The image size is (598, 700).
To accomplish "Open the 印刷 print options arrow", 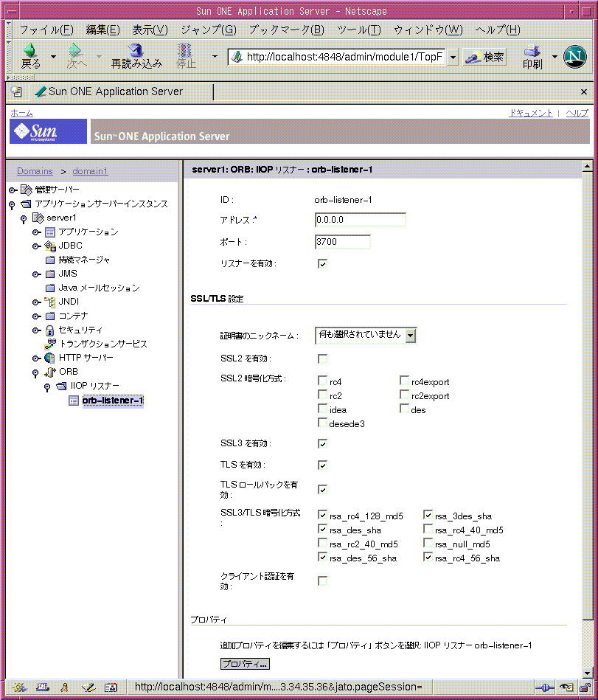I will (554, 57).
